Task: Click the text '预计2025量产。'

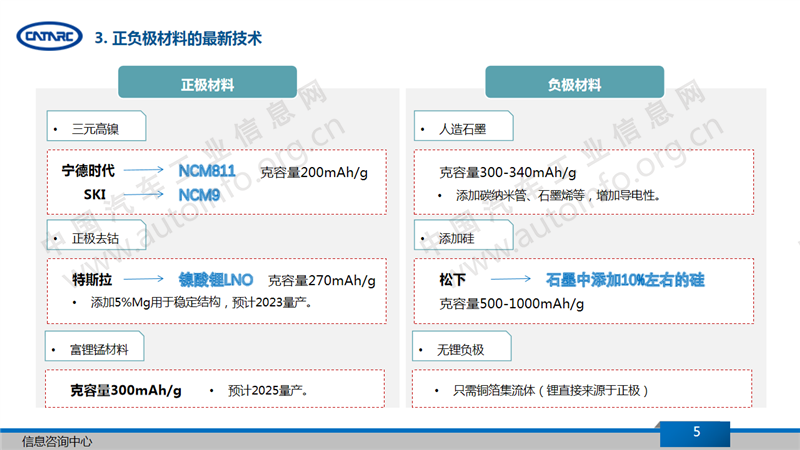Action: (268, 391)
